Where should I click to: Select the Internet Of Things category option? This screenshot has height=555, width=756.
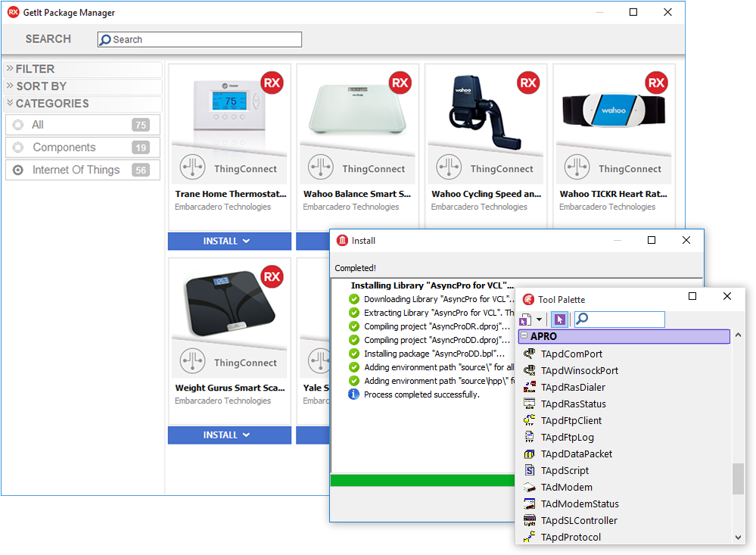[x=18, y=170]
